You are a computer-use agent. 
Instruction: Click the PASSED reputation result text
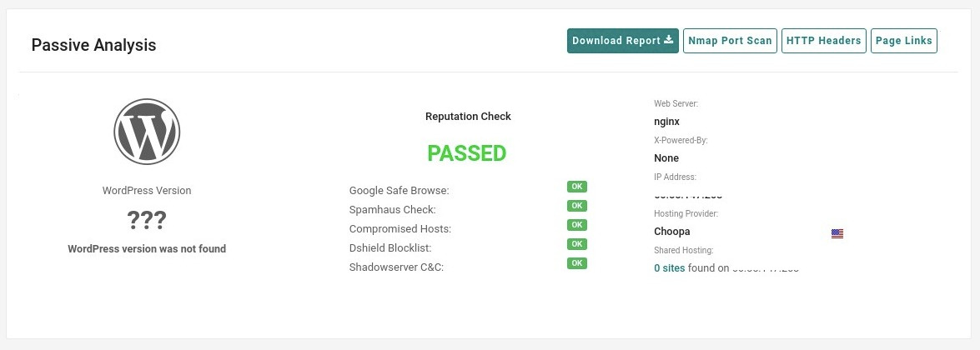click(467, 153)
